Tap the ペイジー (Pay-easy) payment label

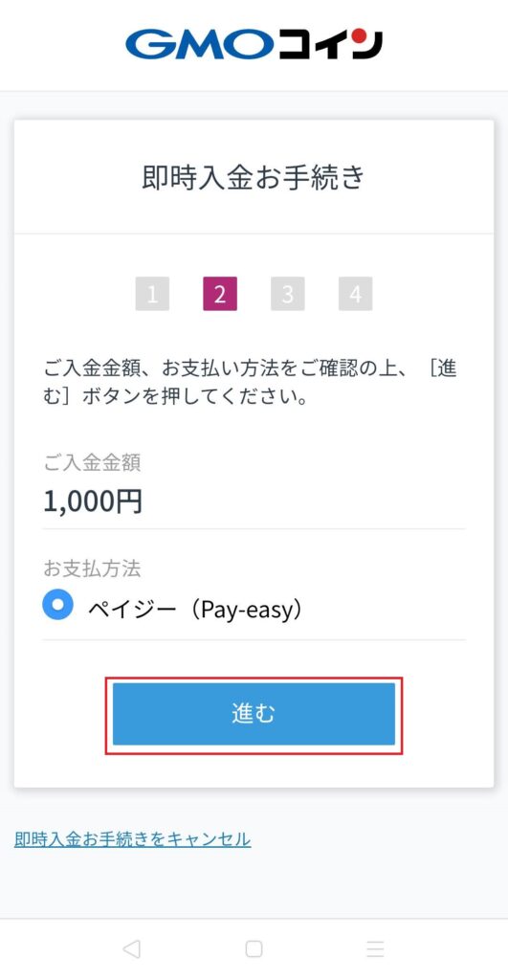coord(195,608)
